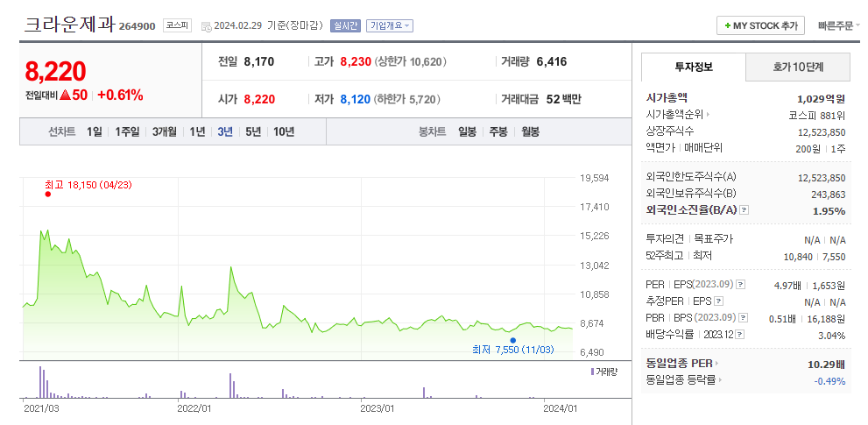Select the 1일 line chart period
Image resolution: width=868 pixels, height=425 pixels.
tap(94, 131)
